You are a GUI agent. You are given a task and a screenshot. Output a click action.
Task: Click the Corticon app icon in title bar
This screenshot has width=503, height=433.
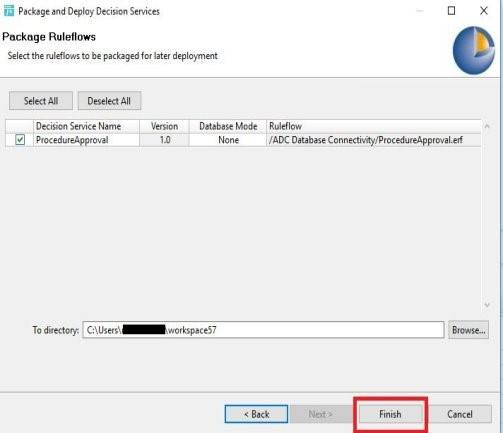(9, 11)
